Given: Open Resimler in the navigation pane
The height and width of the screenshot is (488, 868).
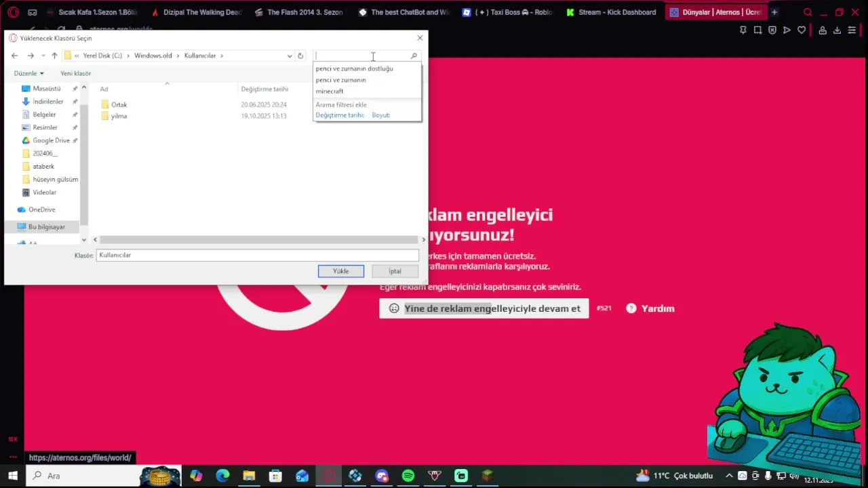Looking at the screenshot, I should [x=45, y=127].
